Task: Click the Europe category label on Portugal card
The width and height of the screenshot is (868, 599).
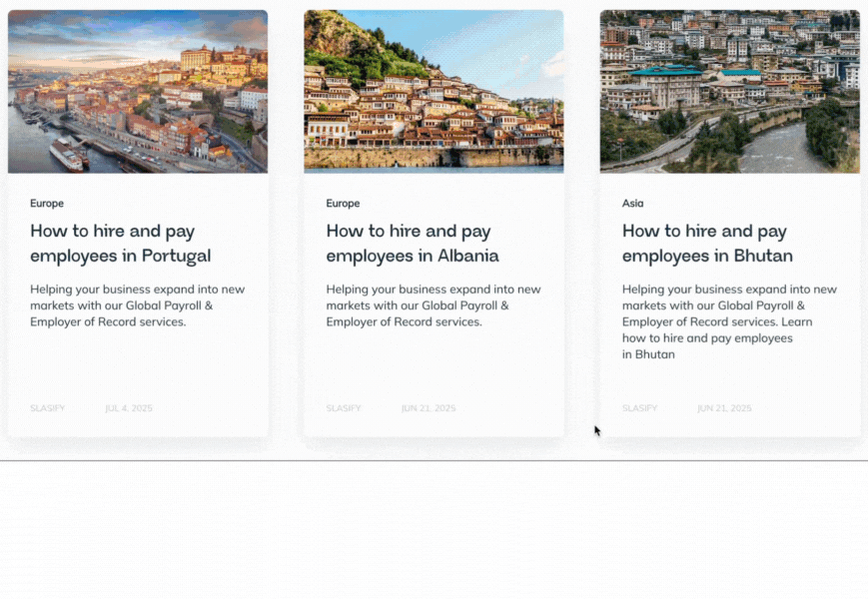Action: coord(47,204)
